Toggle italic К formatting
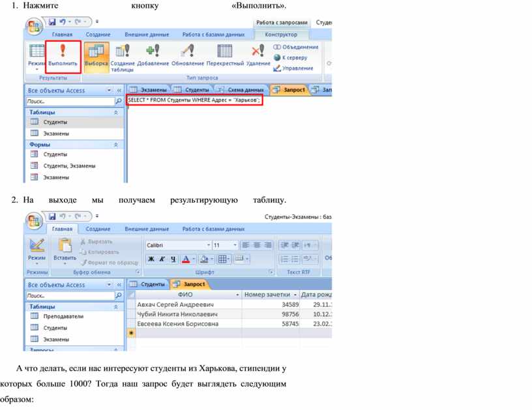 click(162, 259)
